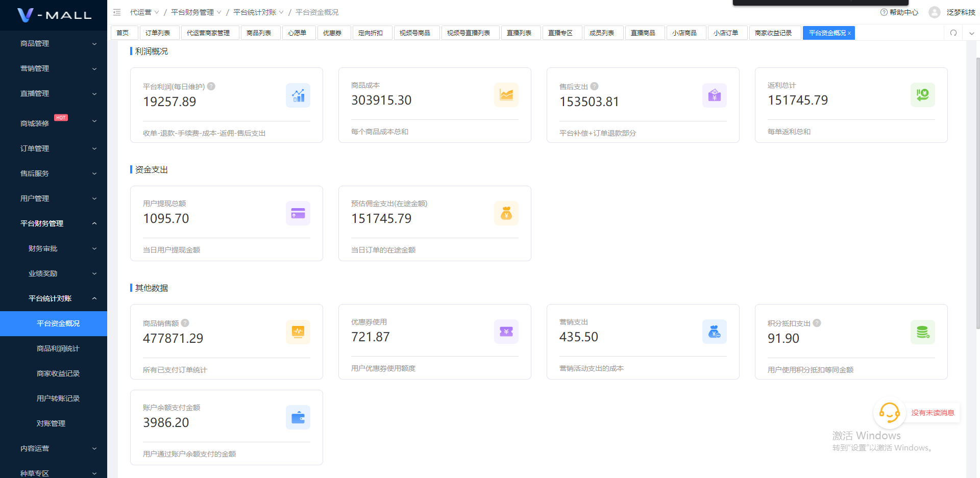Collapse the sidebar with the fold icon
This screenshot has width=980, height=478.
click(x=117, y=12)
